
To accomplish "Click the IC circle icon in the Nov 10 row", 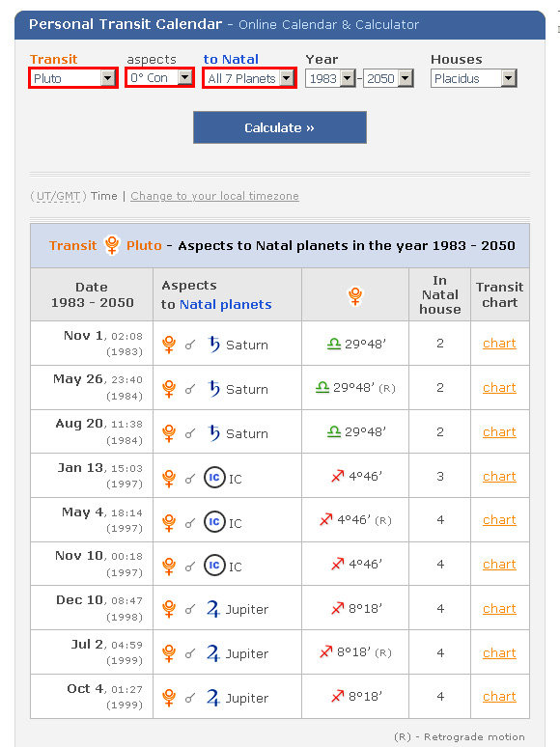I will tap(214, 565).
